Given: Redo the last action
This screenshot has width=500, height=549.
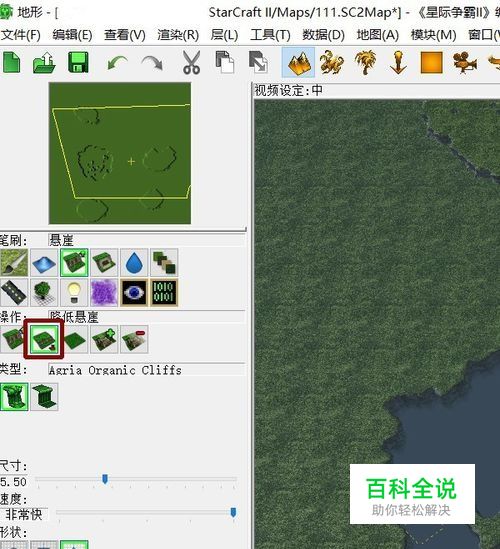Looking at the screenshot, I should (x=152, y=63).
